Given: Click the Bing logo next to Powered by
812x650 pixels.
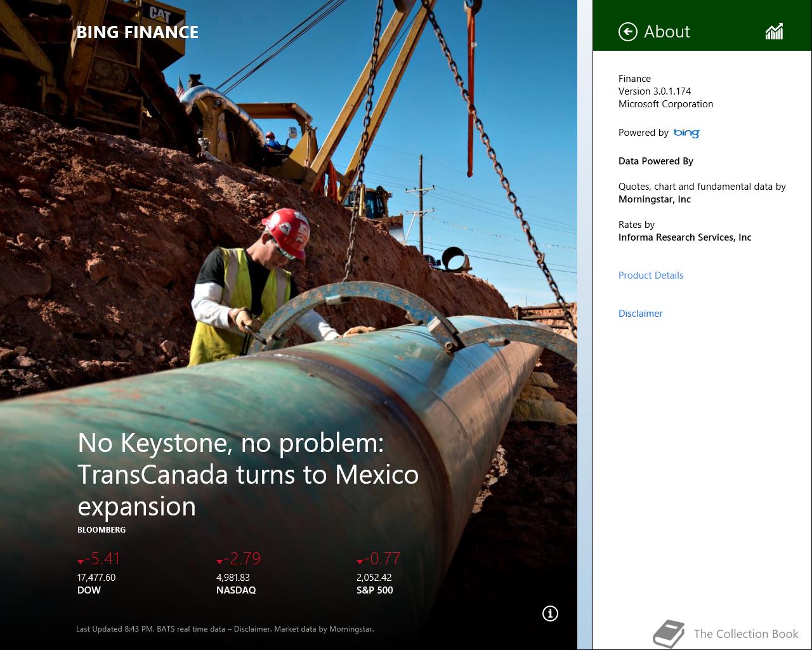Looking at the screenshot, I should tap(686, 133).
